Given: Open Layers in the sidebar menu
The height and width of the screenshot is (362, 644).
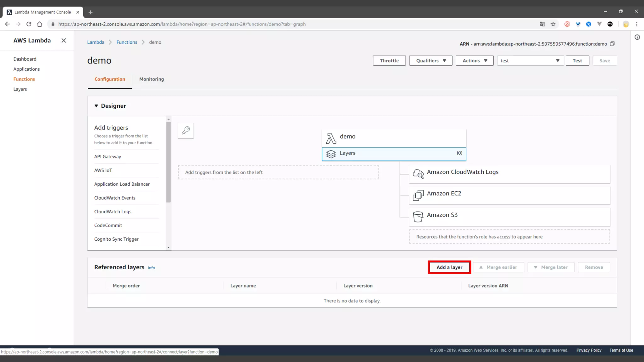Looking at the screenshot, I should click(20, 89).
